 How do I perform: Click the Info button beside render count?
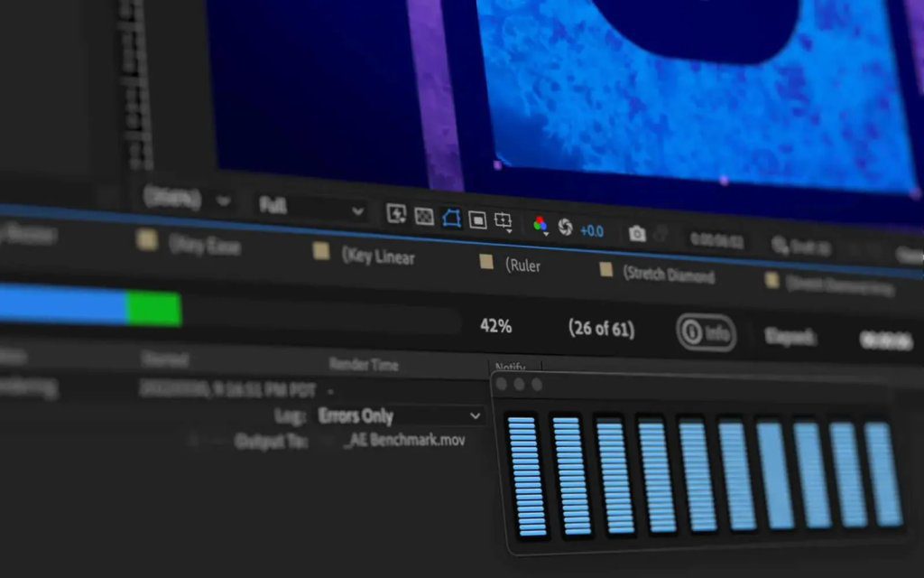(x=707, y=333)
